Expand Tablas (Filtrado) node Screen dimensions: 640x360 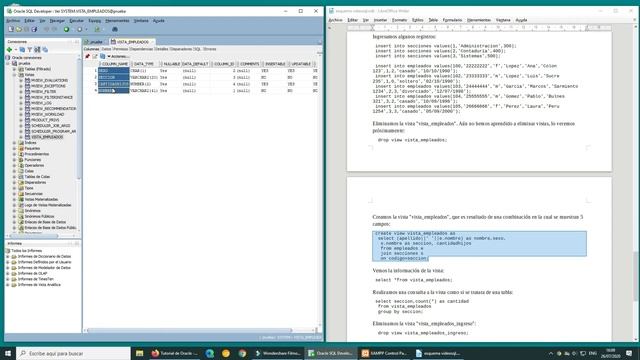[15, 69]
